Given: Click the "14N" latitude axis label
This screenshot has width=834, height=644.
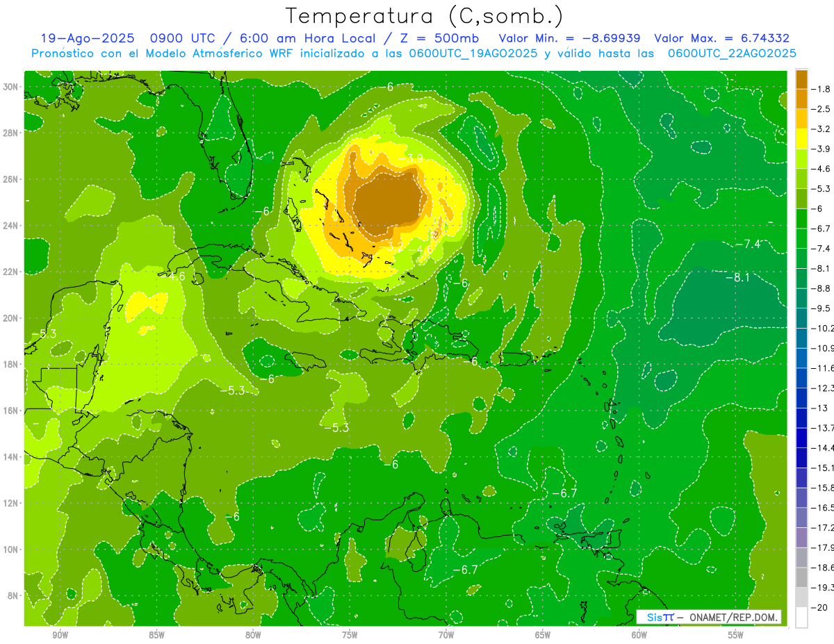Looking at the screenshot, I should [10, 456].
